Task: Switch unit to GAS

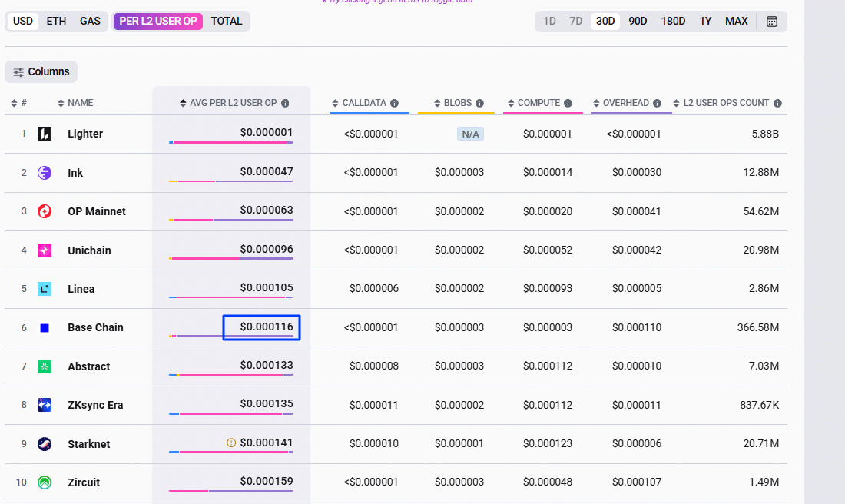Action: (90, 21)
